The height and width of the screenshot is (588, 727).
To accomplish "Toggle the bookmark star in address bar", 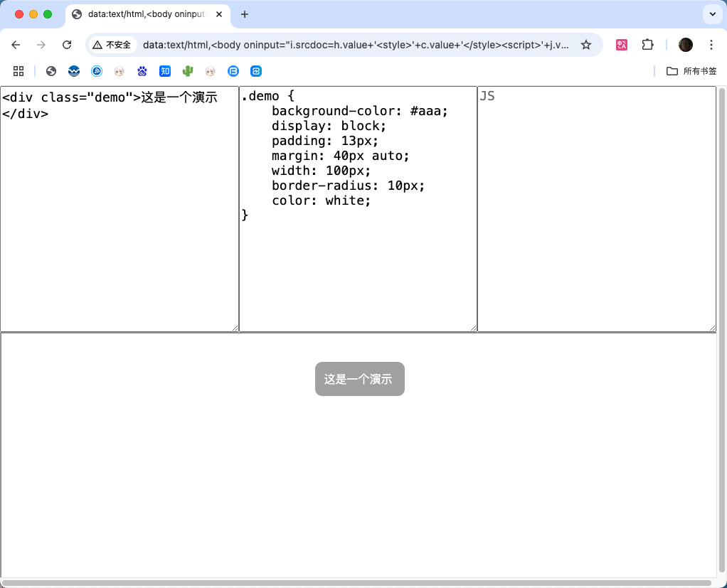I will click(x=587, y=44).
